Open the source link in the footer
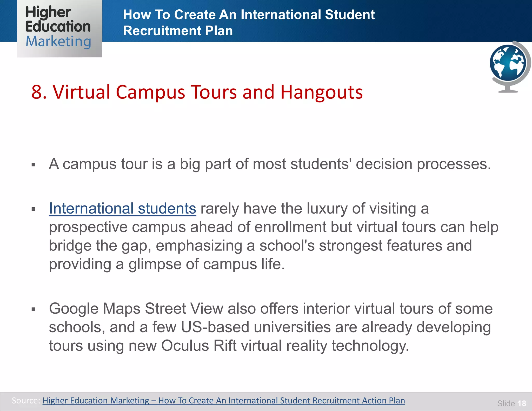This screenshot has height=411, width=532. 224,400
